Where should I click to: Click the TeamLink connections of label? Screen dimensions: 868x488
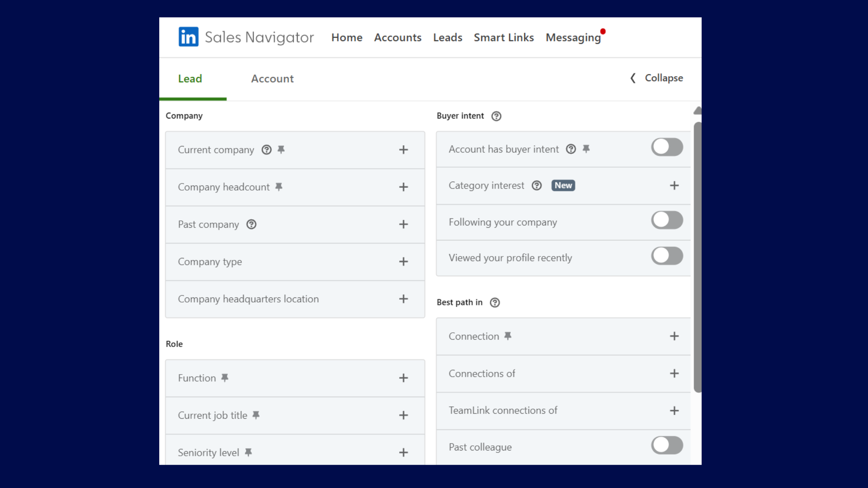coord(503,411)
